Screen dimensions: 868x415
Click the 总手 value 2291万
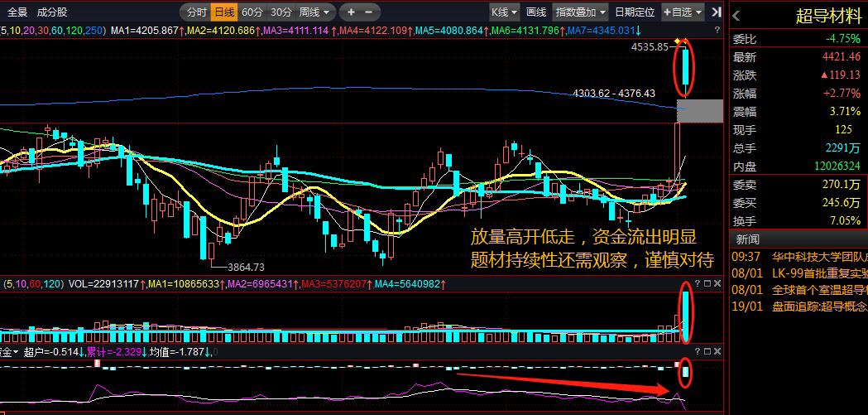tap(843, 148)
